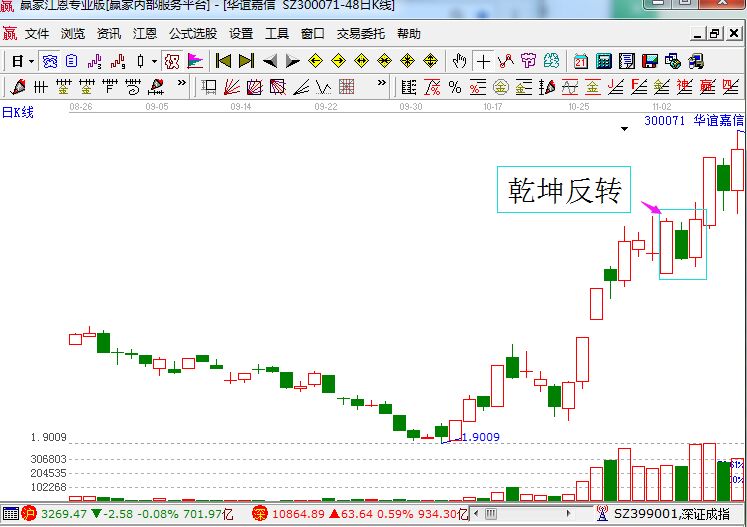Open the 公式选股 menu

coord(190,34)
